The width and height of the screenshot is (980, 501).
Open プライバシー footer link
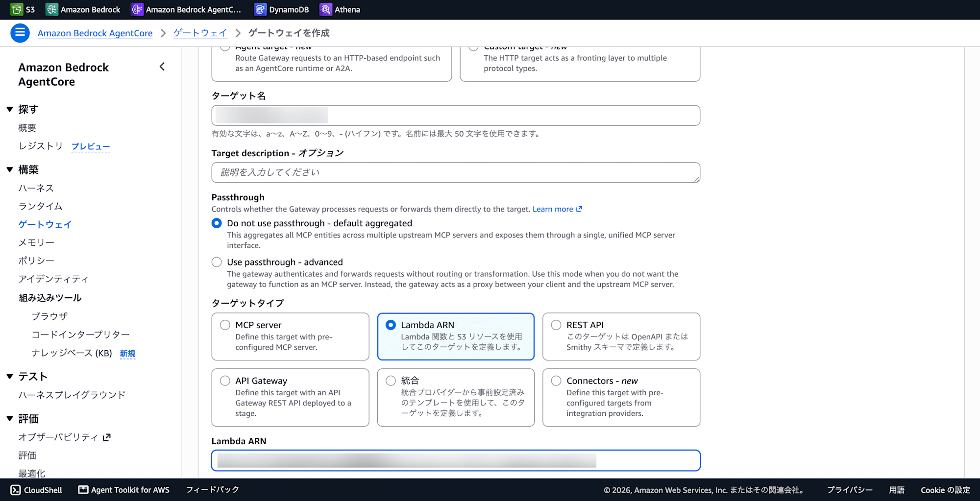point(850,490)
